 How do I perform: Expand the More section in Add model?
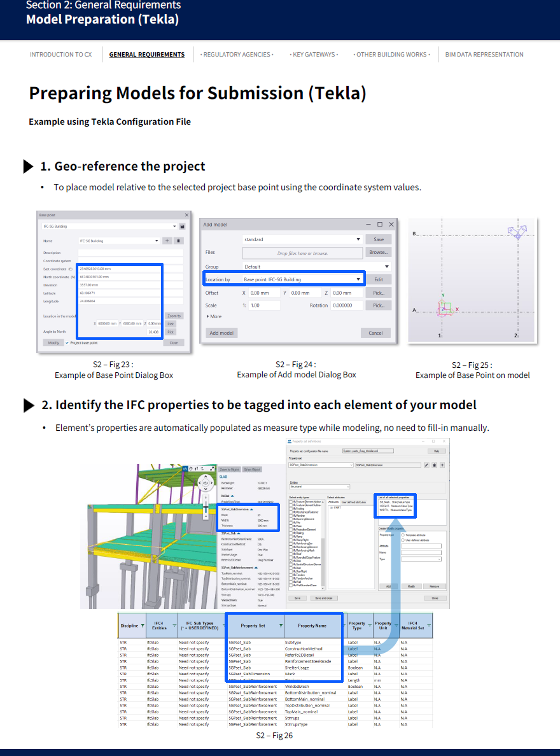pyautogui.click(x=214, y=316)
